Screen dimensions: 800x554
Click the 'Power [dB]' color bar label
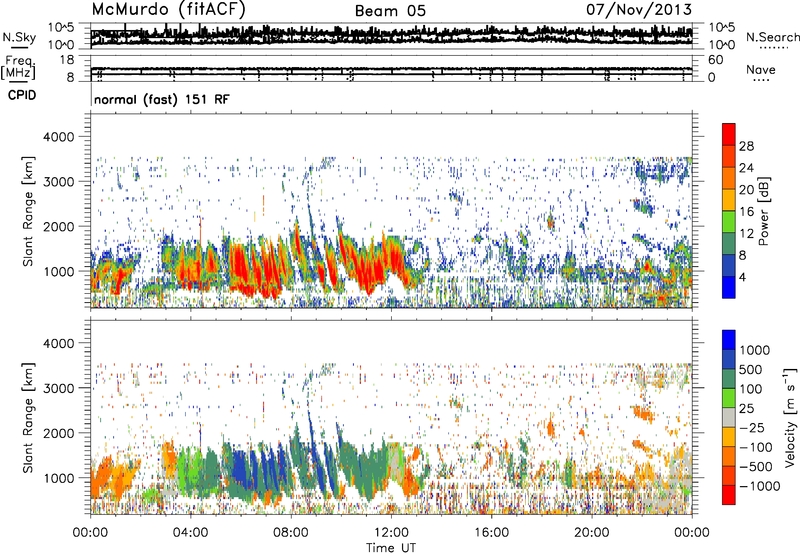764,211
